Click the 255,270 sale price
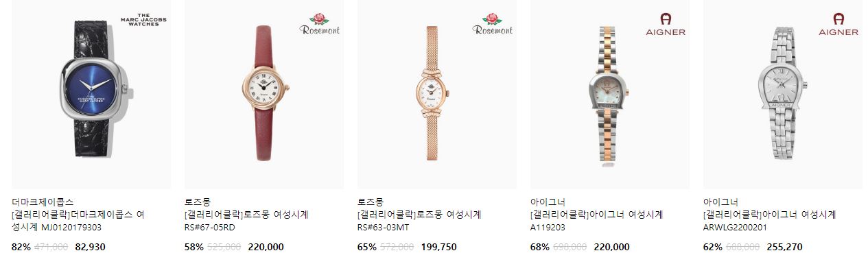The height and width of the screenshot is (277, 868). (x=784, y=247)
